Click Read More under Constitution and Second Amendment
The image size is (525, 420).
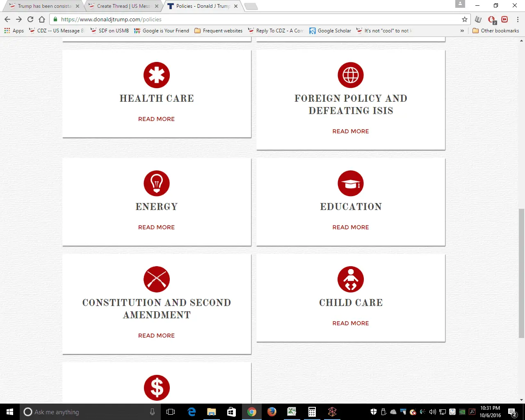156,336
